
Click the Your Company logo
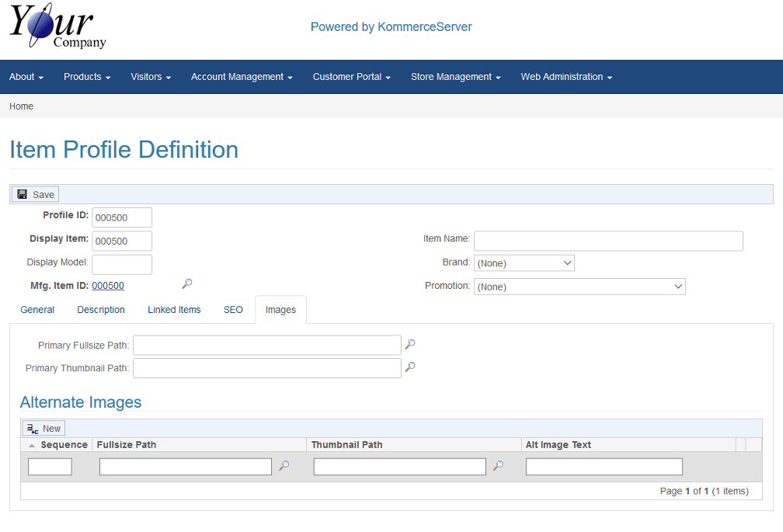(x=57, y=28)
